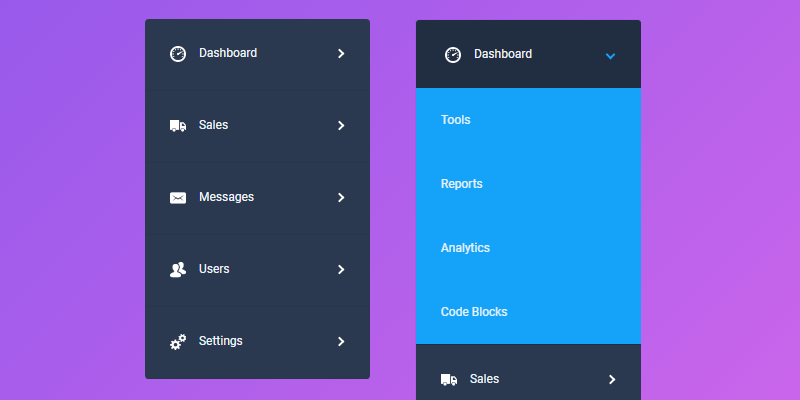800x400 pixels.
Task: Click the Users label in left menu
Action: pyautogui.click(x=214, y=269)
